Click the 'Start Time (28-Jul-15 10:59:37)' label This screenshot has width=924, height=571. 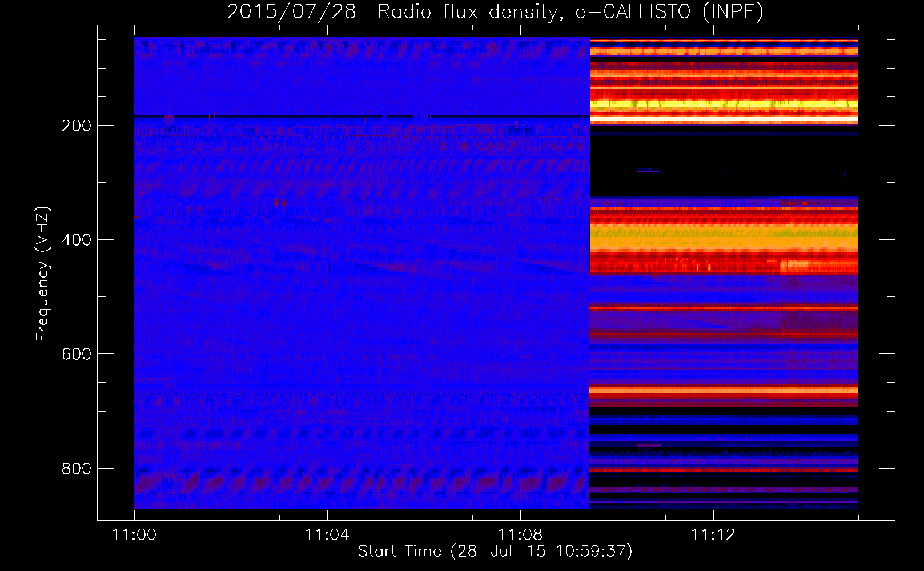click(x=495, y=552)
